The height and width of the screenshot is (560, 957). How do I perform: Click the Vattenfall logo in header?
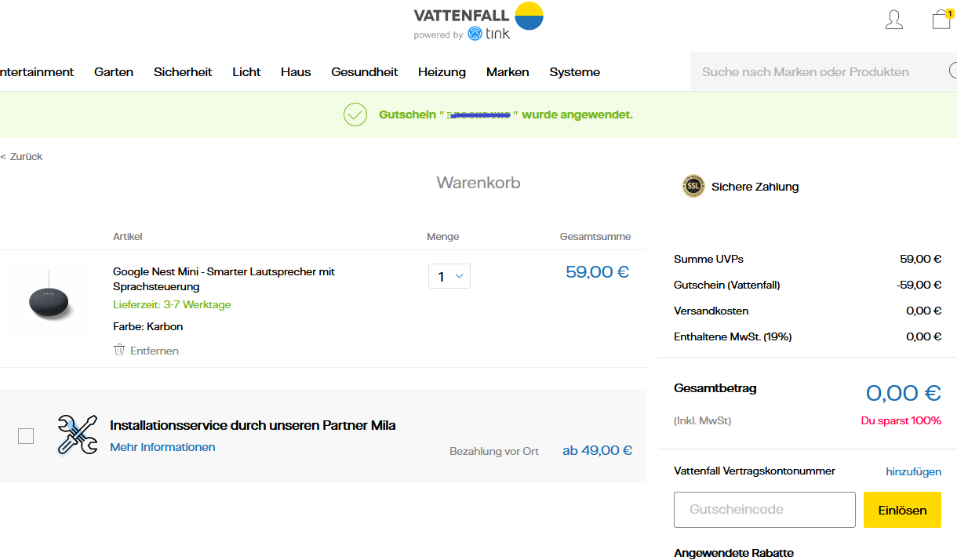tap(478, 14)
